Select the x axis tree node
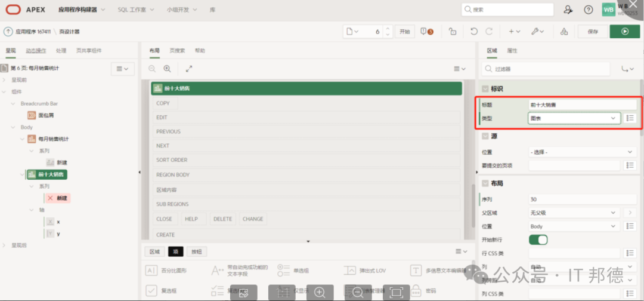This screenshot has height=301, width=644. (x=54, y=222)
